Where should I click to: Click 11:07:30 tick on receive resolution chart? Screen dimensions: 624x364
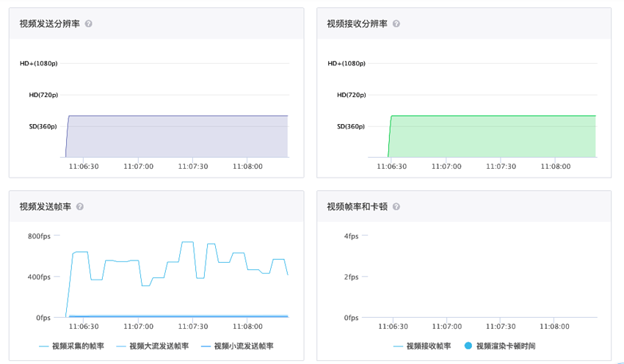501,167
